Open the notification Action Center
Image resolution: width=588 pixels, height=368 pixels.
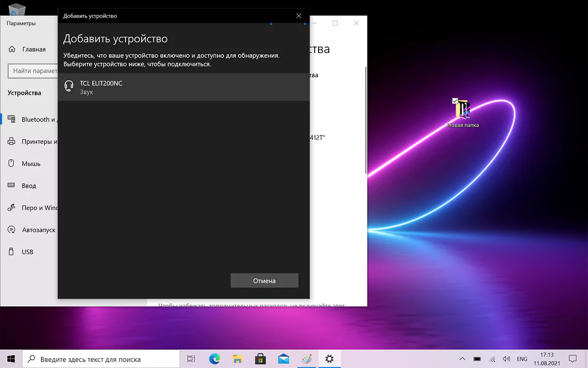[572, 359]
